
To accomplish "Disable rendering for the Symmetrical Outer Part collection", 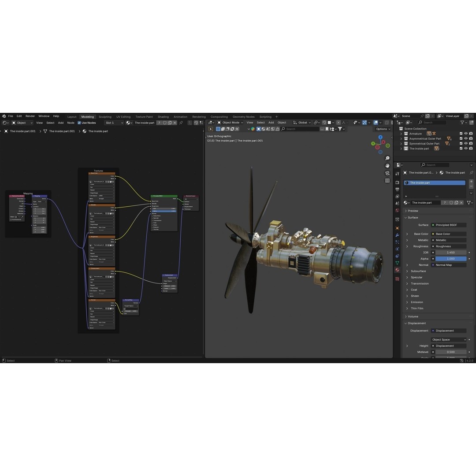I will pos(471,144).
